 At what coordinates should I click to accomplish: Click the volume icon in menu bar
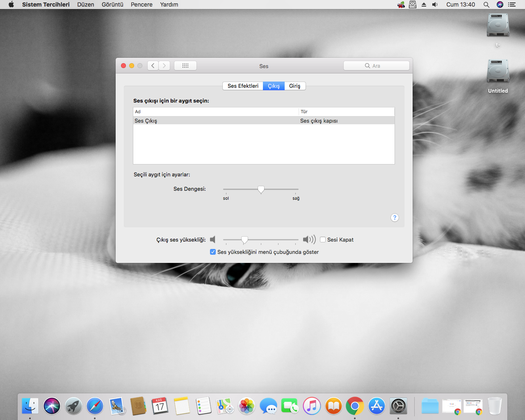(435, 5)
